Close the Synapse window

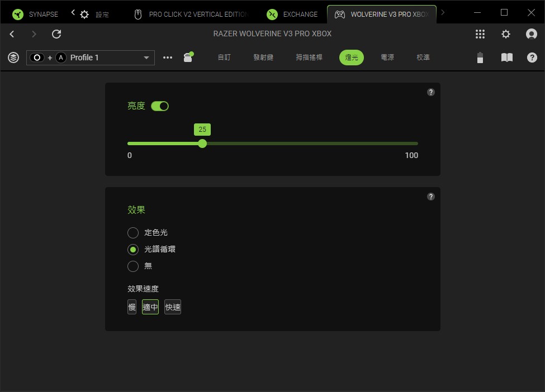[531, 12]
